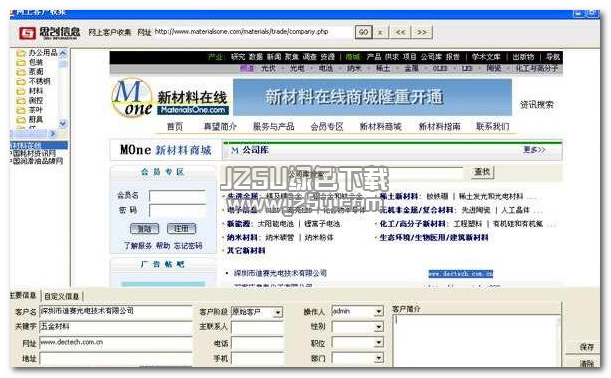Image resolution: width=611 pixels, height=378 pixels.
Task: Click the 关键字 input field
Action: click(116, 327)
